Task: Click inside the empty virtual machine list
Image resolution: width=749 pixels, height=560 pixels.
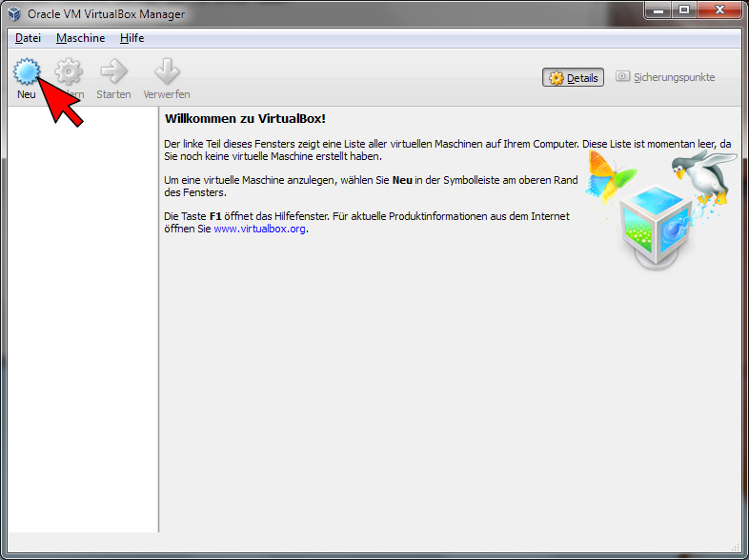Action: [x=82, y=314]
